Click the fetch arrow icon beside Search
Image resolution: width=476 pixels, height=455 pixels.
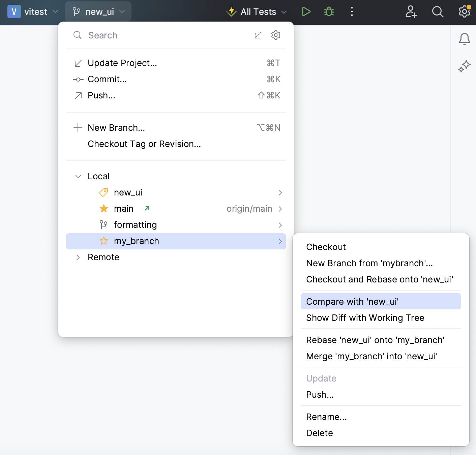point(258,35)
